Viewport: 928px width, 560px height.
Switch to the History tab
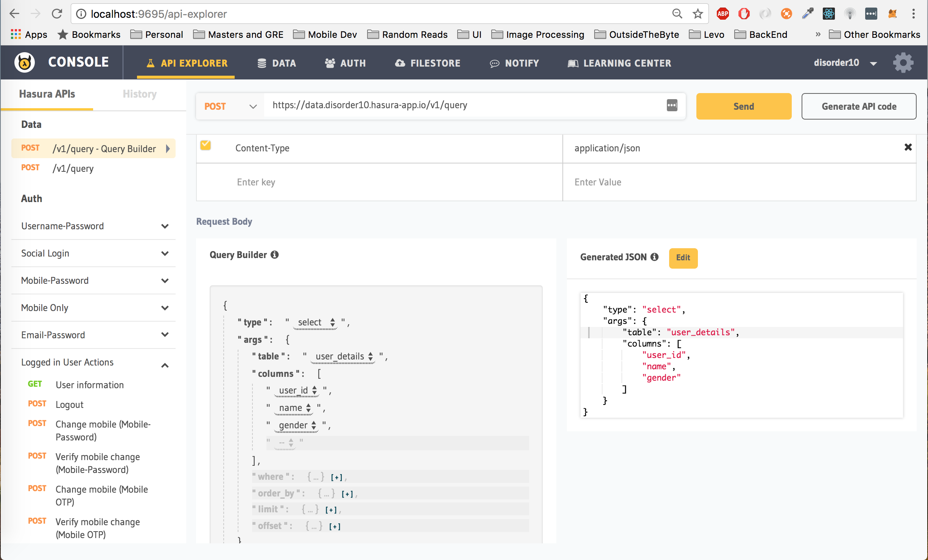140,94
